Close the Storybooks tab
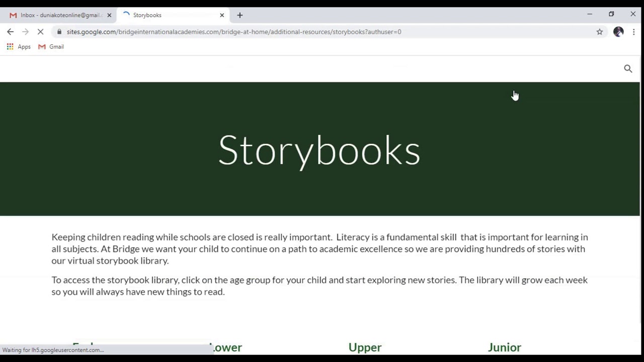644x362 pixels. click(222, 15)
